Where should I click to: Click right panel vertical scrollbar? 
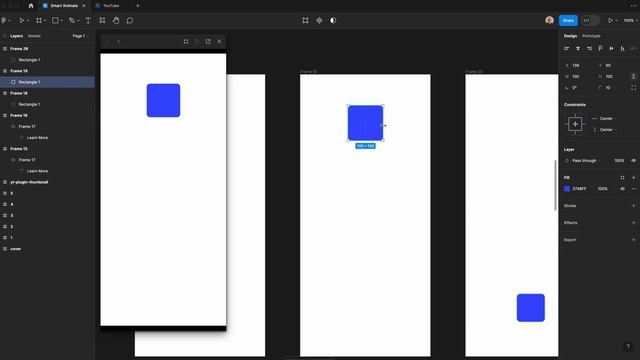point(555,185)
